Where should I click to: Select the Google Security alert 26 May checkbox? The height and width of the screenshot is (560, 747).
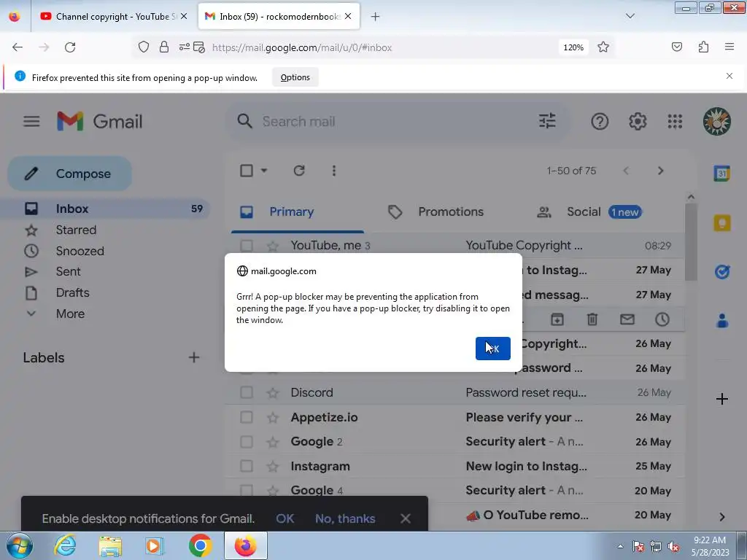[247, 441]
